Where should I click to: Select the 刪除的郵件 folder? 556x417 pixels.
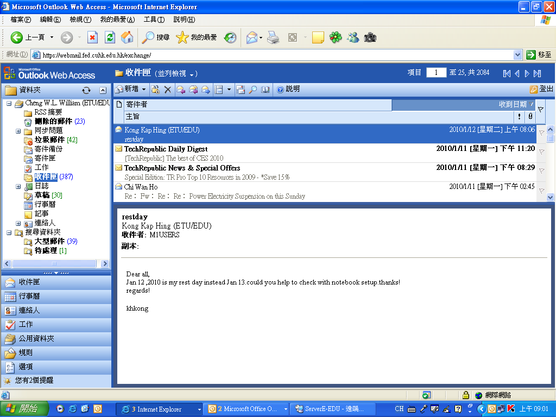coord(54,121)
